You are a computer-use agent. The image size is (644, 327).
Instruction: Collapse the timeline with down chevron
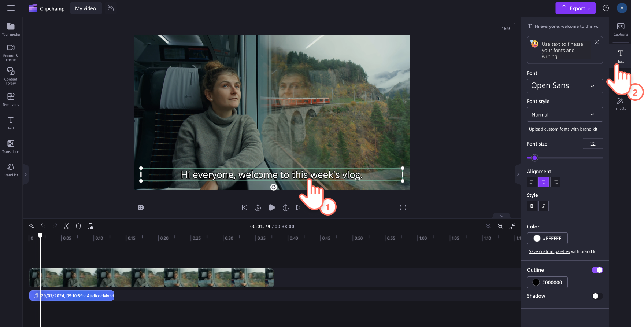click(502, 216)
